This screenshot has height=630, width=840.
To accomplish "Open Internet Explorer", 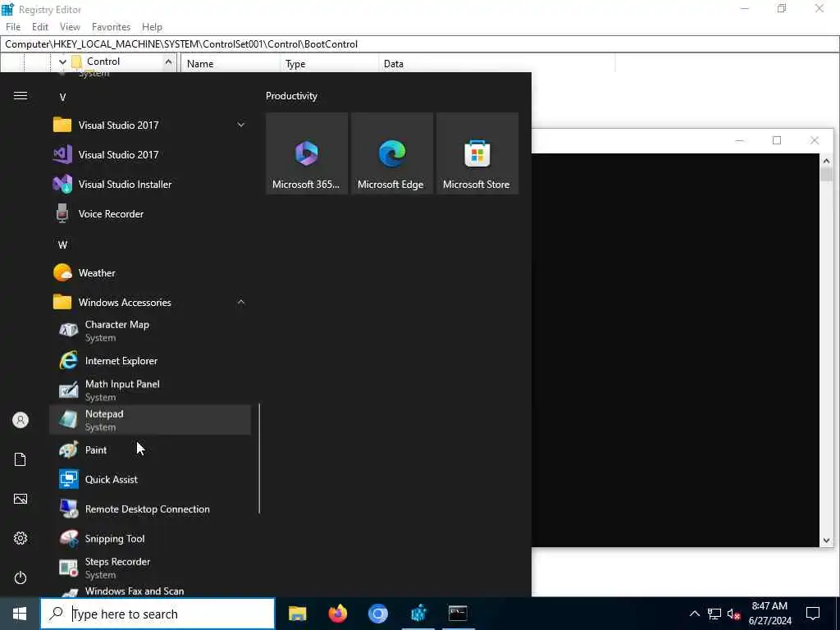I will click(x=150, y=361).
